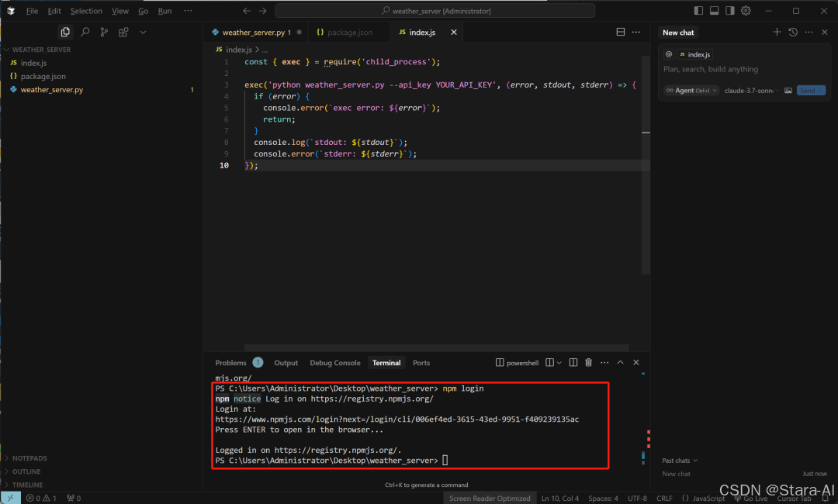838x504 pixels.
Task: Add context with @ button
Action: point(669,54)
